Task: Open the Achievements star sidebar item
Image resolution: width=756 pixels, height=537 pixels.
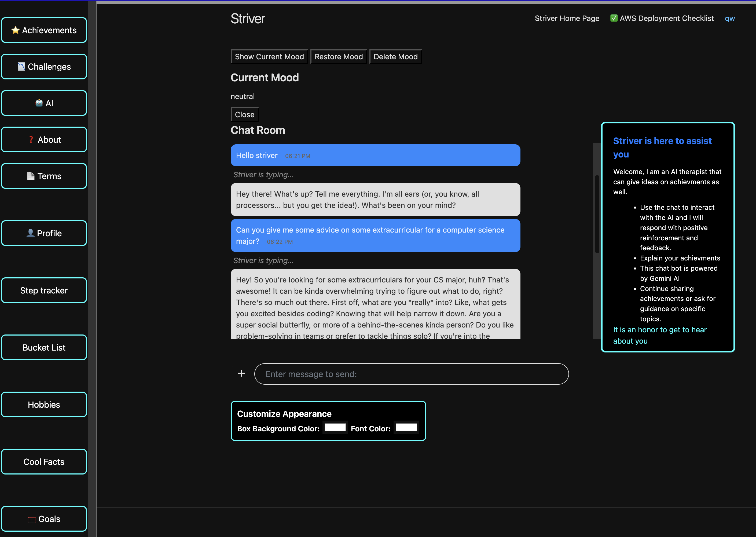Action: [44, 30]
